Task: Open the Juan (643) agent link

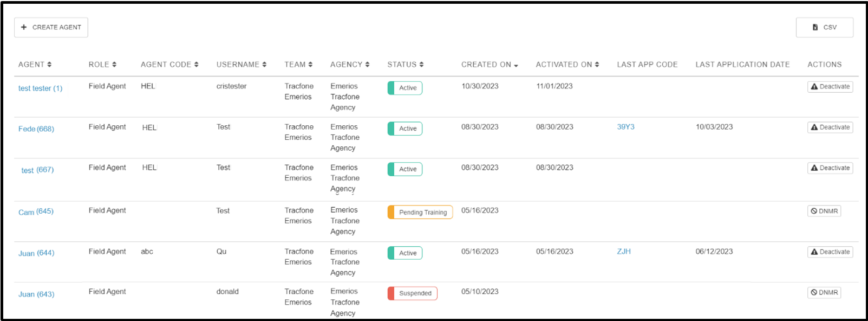Action: pyautogui.click(x=36, y=294)
